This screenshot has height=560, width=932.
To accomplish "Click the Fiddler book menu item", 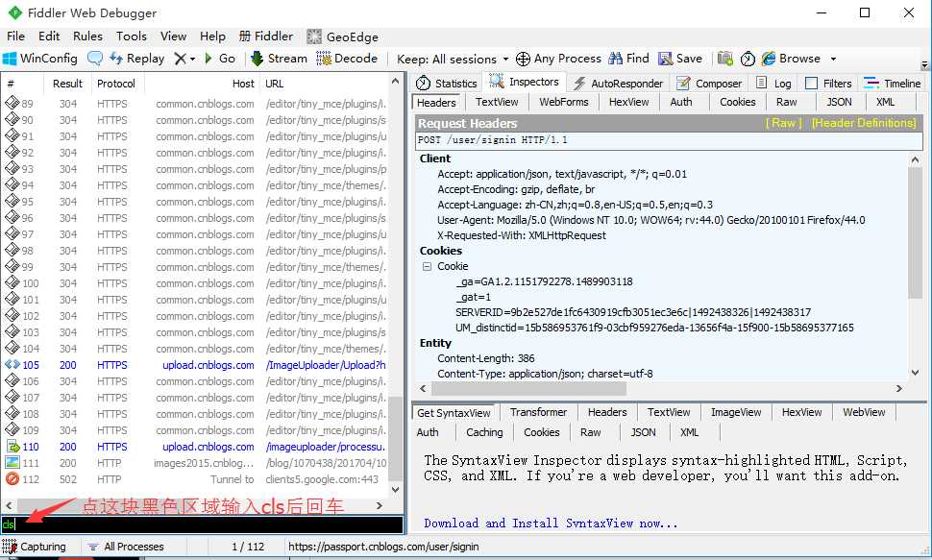I will [266, 37].
